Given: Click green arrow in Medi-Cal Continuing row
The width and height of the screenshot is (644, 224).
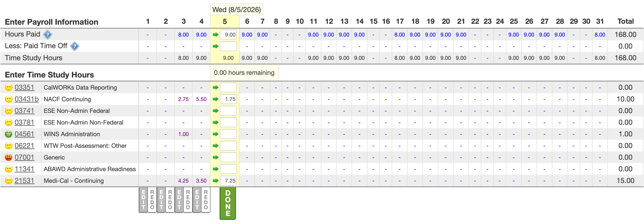Looking at the screenshot, I should (x=215, y=181).
